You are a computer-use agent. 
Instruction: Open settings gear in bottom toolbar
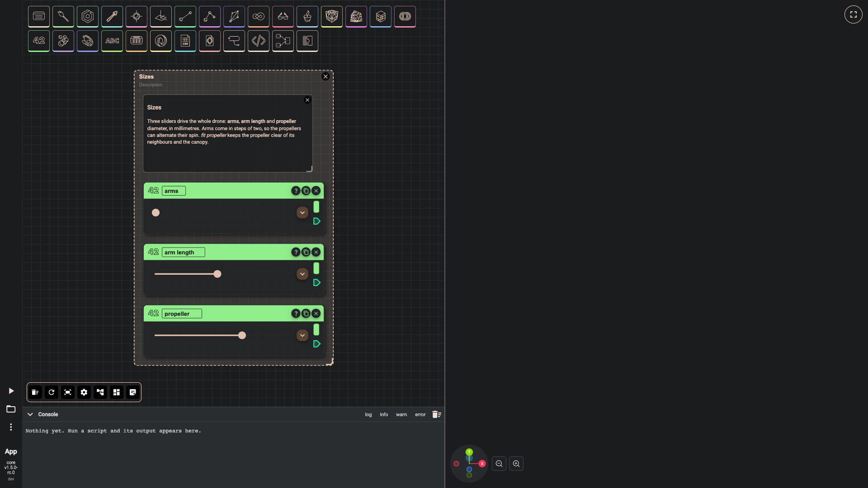84,392
